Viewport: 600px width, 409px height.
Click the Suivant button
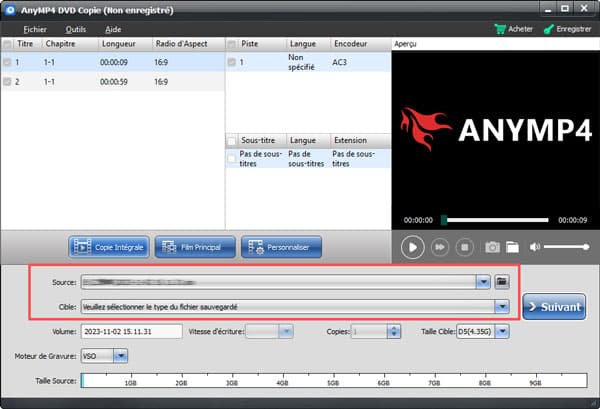(554, 306)
